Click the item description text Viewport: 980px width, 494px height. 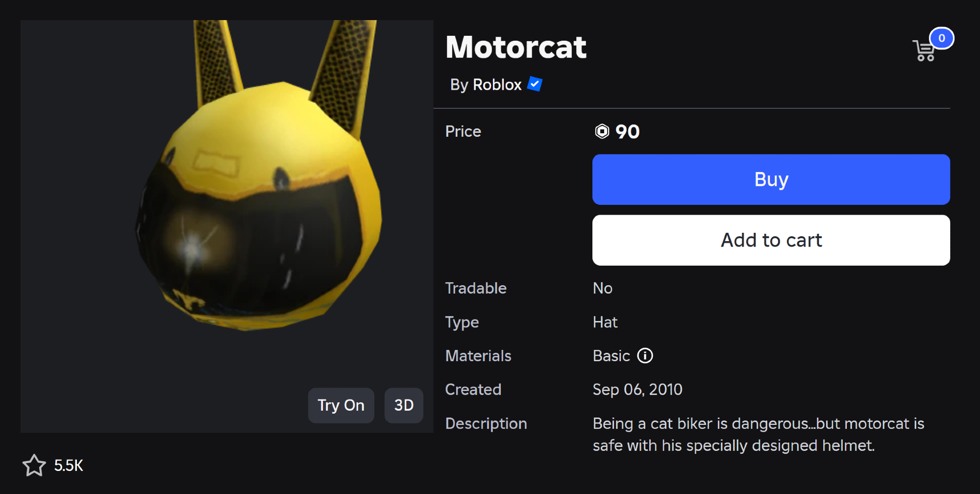(758, 434)
